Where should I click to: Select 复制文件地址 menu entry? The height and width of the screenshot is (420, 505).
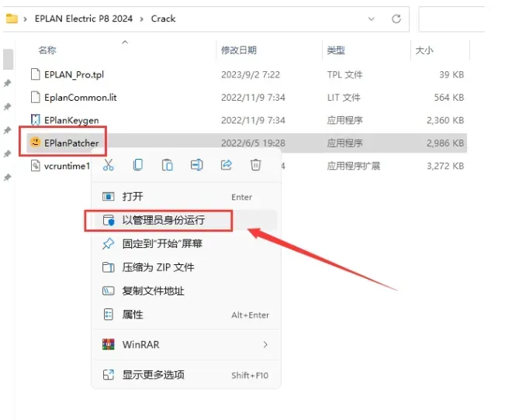click(186, 291)
